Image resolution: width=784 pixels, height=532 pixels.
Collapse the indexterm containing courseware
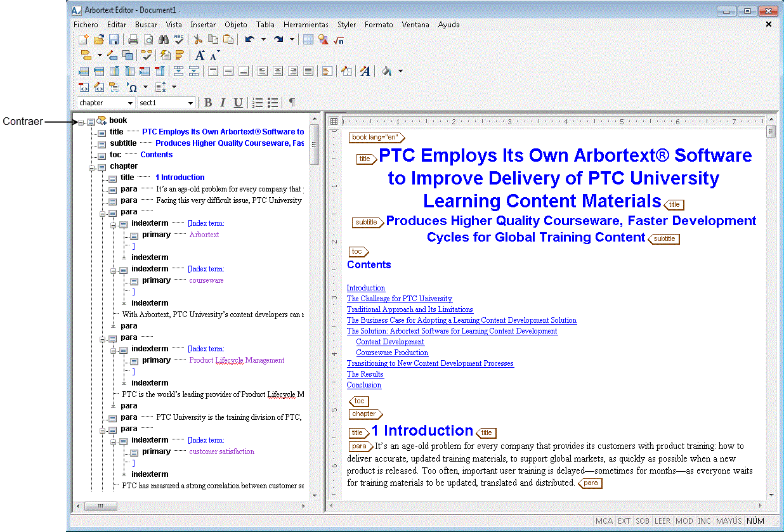point(114,270)
